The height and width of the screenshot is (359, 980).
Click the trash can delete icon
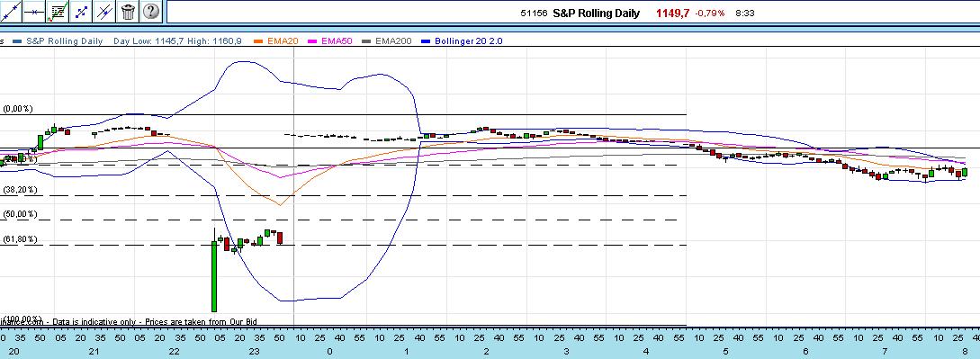pos(128,11)
